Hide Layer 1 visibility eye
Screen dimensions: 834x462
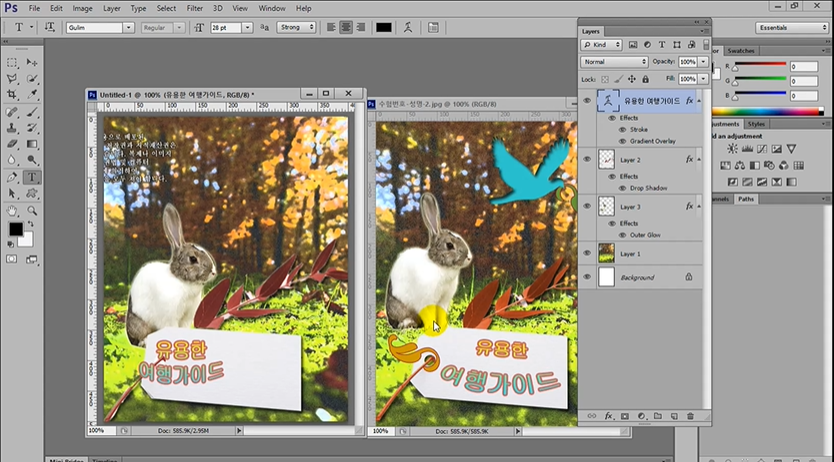587,254
